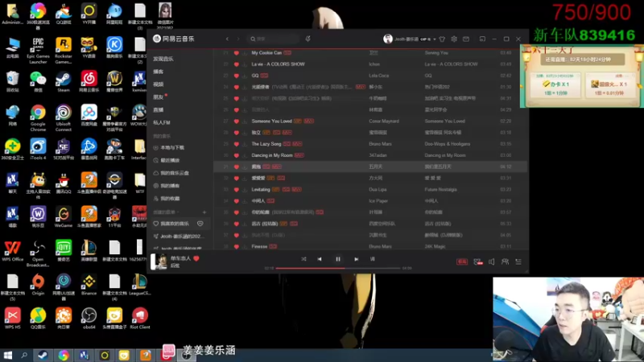The height and width of the screenshot is (362, 644).
Task: Open 直播 in the sidebar
Action: [158, 110]
